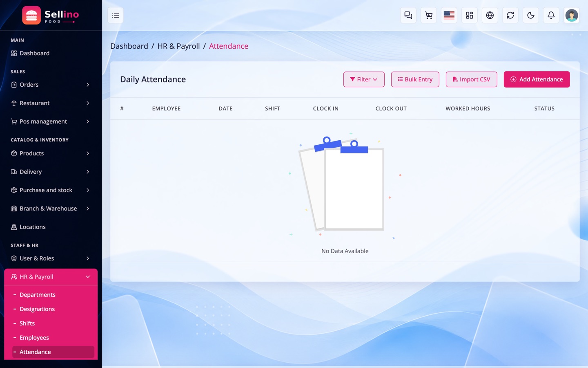Toggle the sidebar hamburger menu icon
Image resolution: width=588 pixels, height=368 pixels.
point(116,15)
